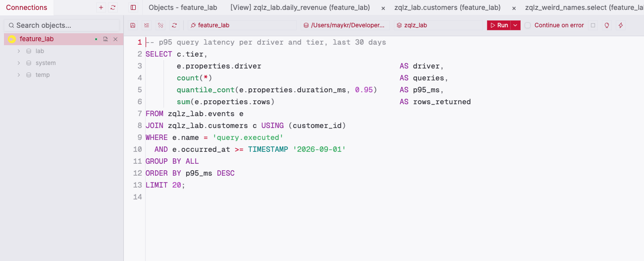Run the query
Viewport: 644px width, 261px height.
pyautogui.click(x=499, y=25)
